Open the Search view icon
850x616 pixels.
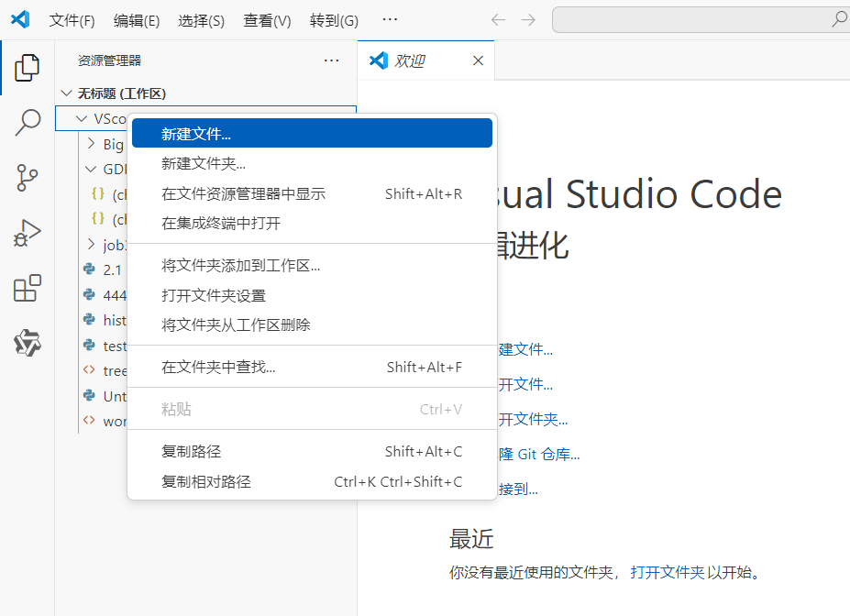28,123
